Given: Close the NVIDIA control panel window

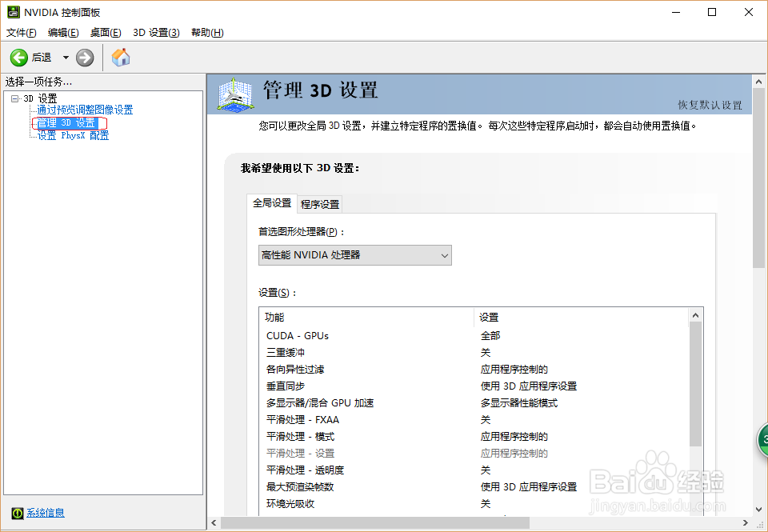Looking at the screenshot, I should 749,12.
